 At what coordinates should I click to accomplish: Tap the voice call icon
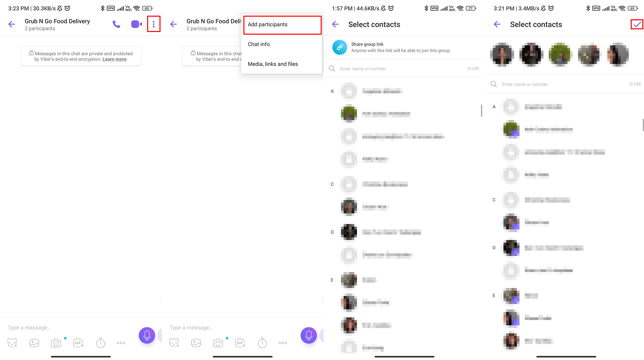pos(116,24)
